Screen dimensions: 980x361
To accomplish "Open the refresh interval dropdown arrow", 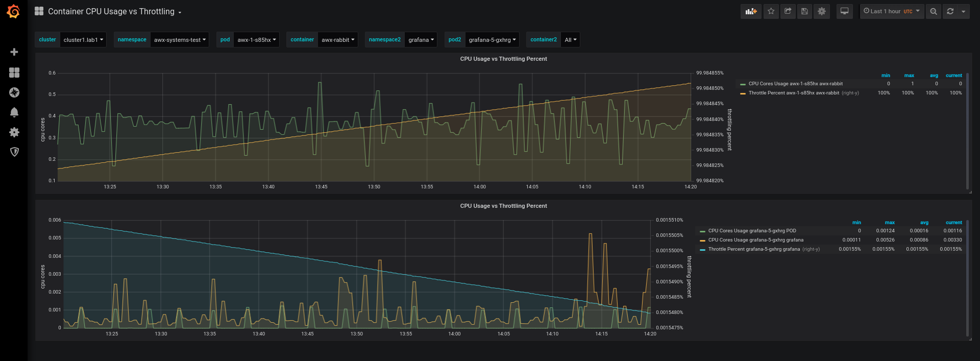I will click(x=963, y=11).
